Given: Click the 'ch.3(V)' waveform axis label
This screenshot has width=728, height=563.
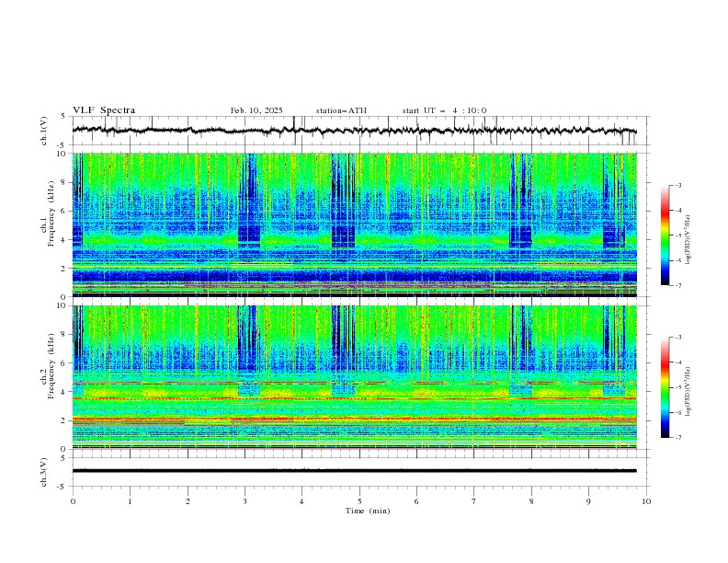Looking at the screenshot, I should tap(44, 472).
